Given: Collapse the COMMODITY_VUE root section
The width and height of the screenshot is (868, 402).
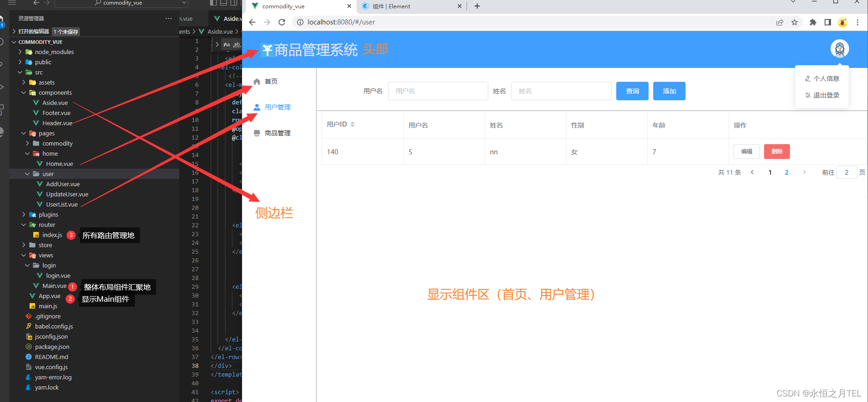Looking at the screenshot, I should 14,42.
